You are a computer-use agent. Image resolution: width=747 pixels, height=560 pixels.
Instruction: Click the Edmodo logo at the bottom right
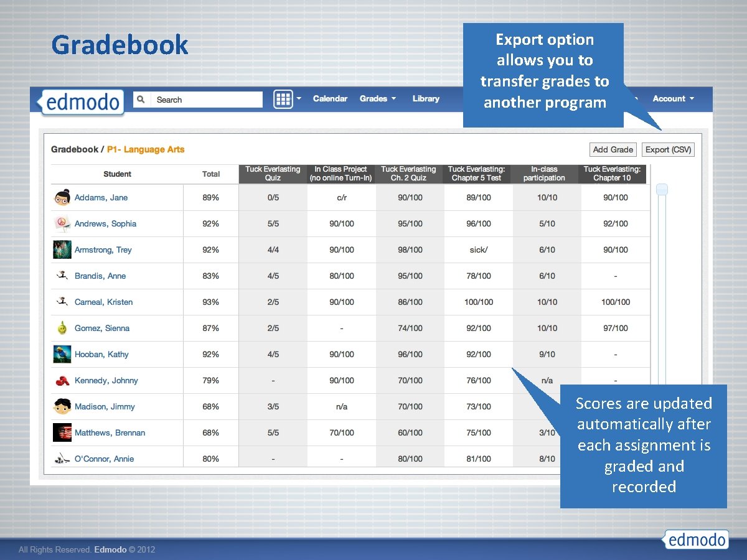click(696, 539)
